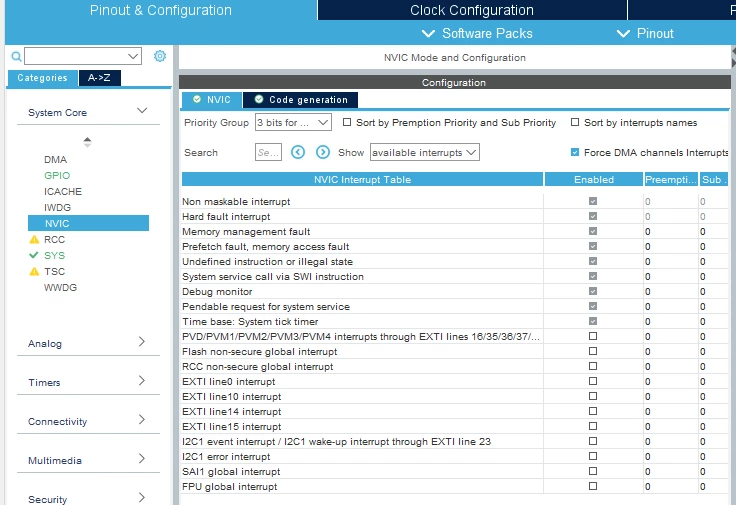This screenshot has width=736, height=505.
Task: Enable Flash non-secure global interrupt
Action: (593, 352)
